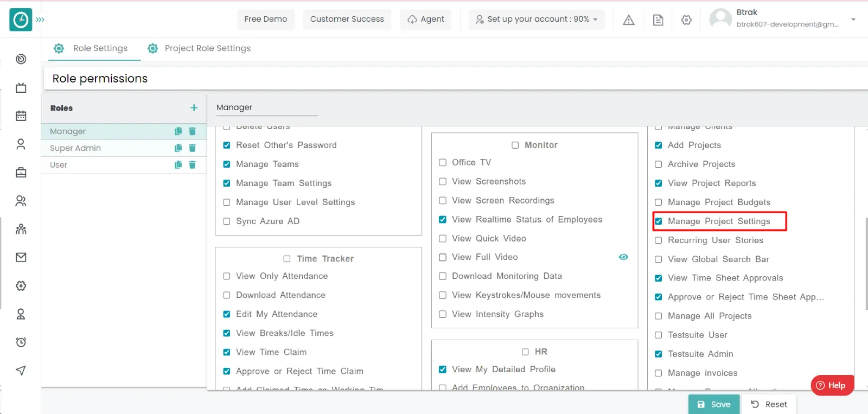Save the role permissions
This screenshot has width=868, height=414.
713,404
